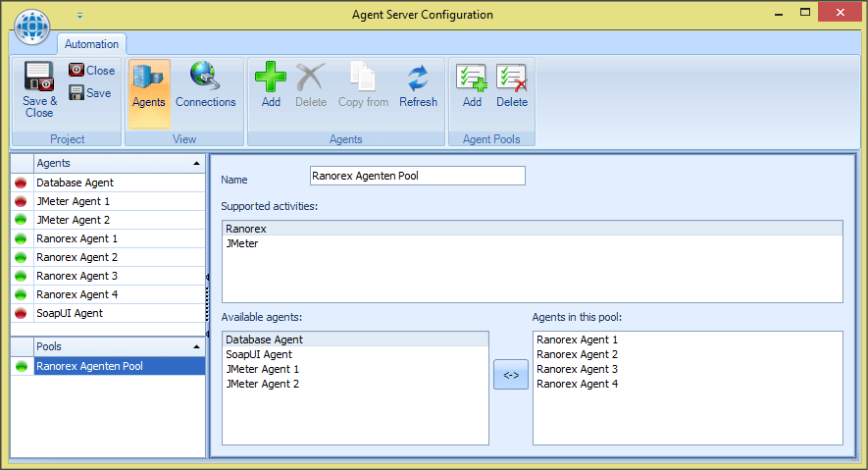Click red status icon of Database Agent
868x470 pixels.
point(21,183)
